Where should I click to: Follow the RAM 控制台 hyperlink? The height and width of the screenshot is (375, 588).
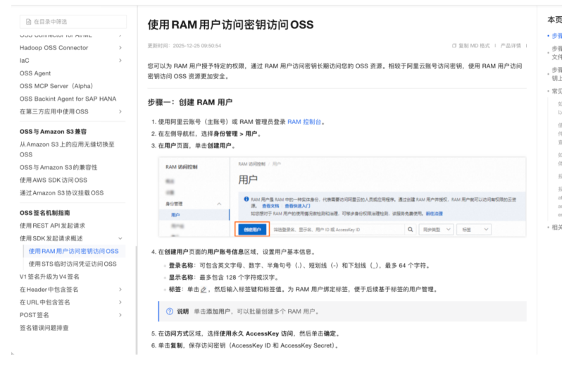304,122
